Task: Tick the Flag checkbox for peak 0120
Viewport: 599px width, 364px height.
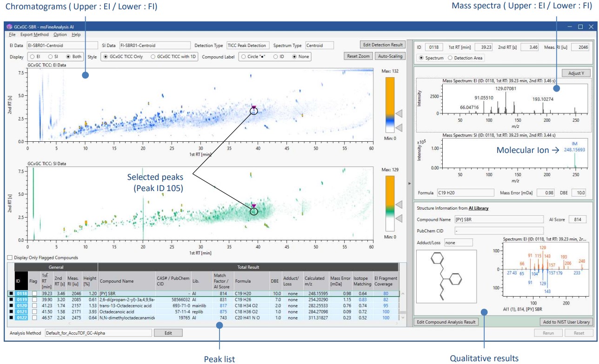Action: coord(33,305)
